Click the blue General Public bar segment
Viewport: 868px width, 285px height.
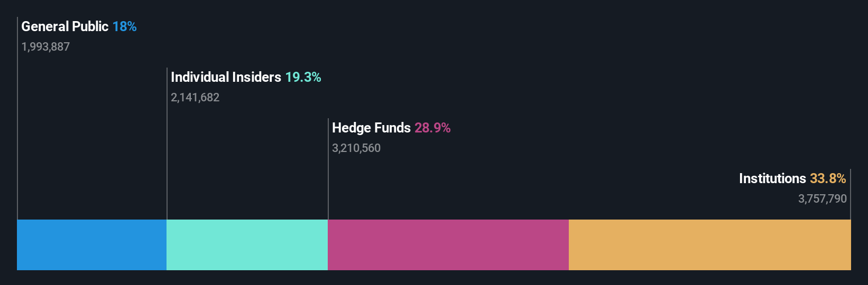(x=91, y=245)
